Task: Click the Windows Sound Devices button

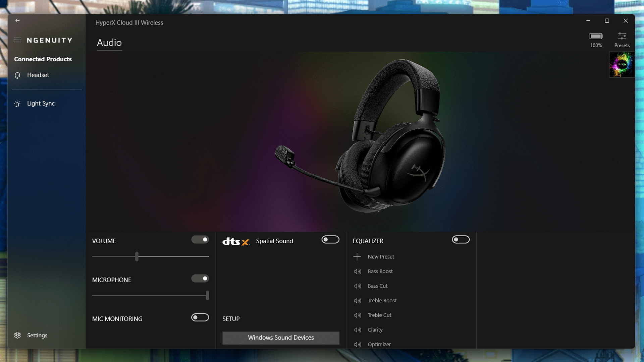Action: tap(281, 338)
